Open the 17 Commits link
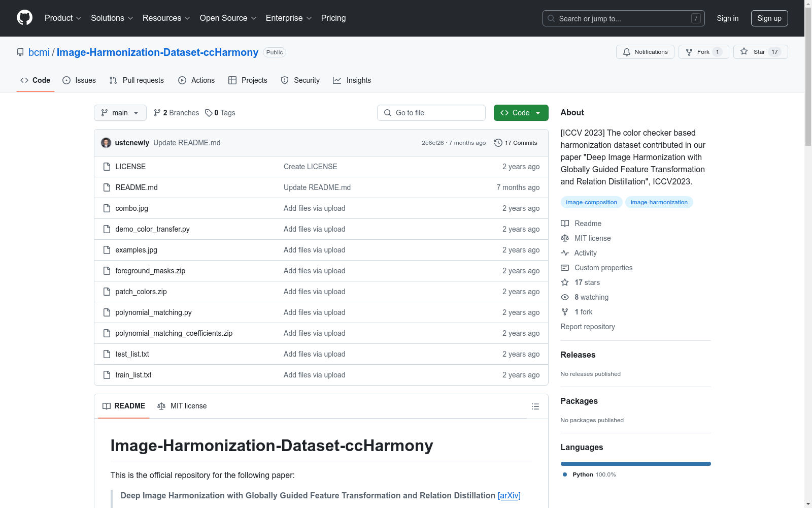The width and height of the screenshot is (812, 508). coord(516,143)
